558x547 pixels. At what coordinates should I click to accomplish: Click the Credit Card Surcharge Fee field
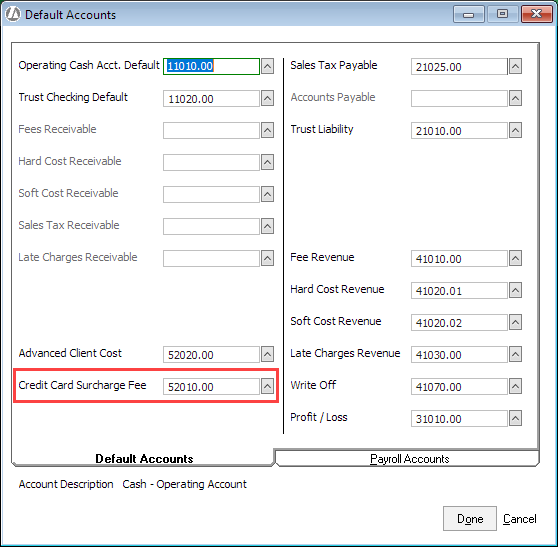pos(211,387)
